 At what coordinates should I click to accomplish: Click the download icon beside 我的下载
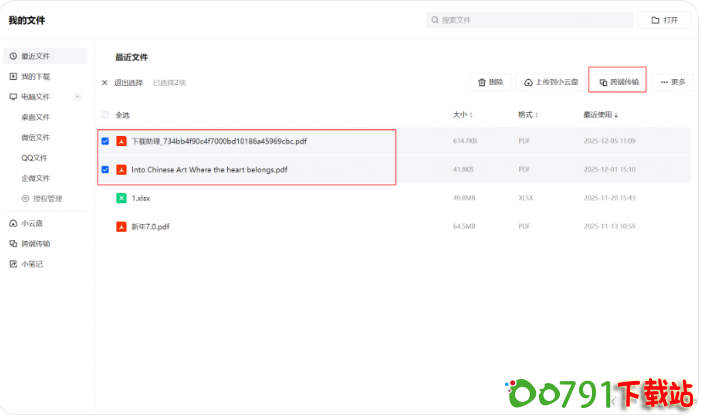(13, 76)
